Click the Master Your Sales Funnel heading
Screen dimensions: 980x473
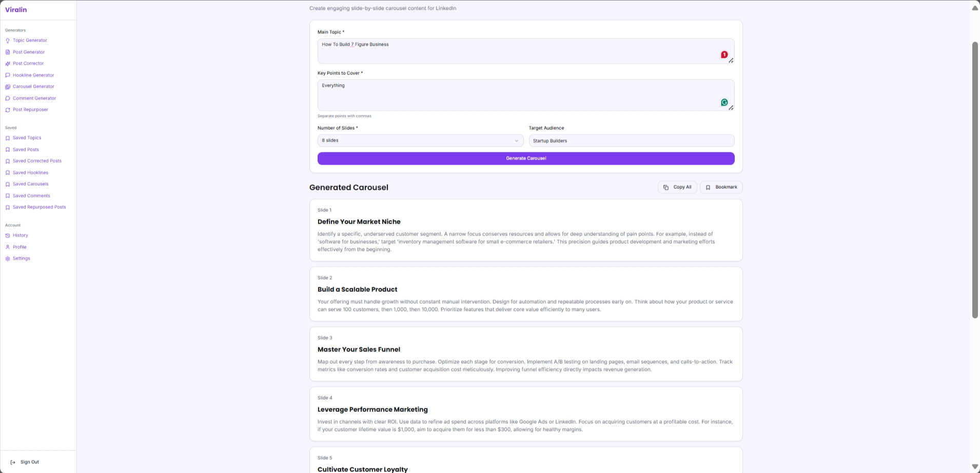359,350
